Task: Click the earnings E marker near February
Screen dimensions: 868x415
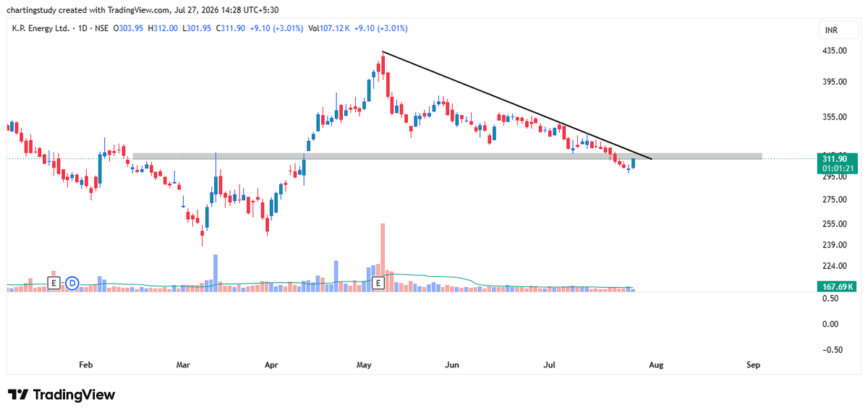Action: tap(53, 283)
